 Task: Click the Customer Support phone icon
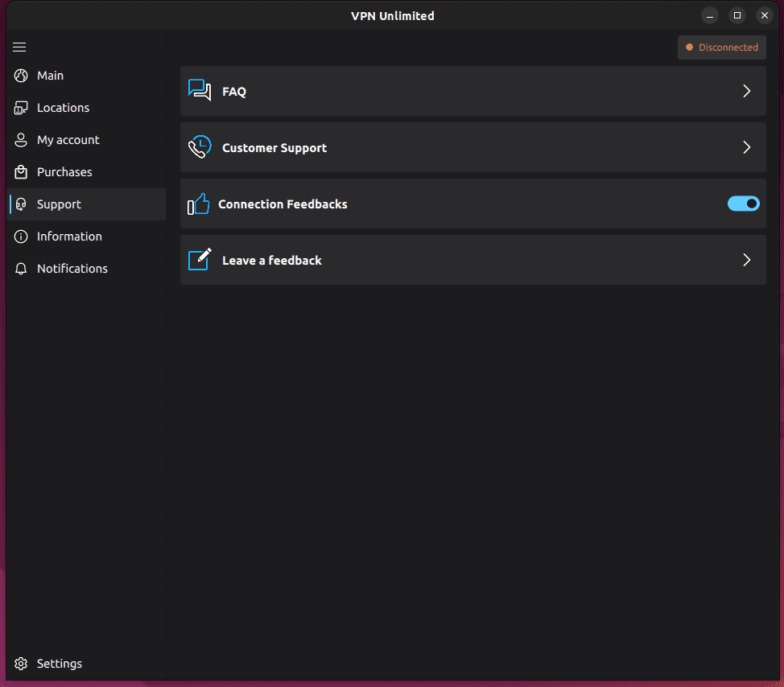coord(199,147)
